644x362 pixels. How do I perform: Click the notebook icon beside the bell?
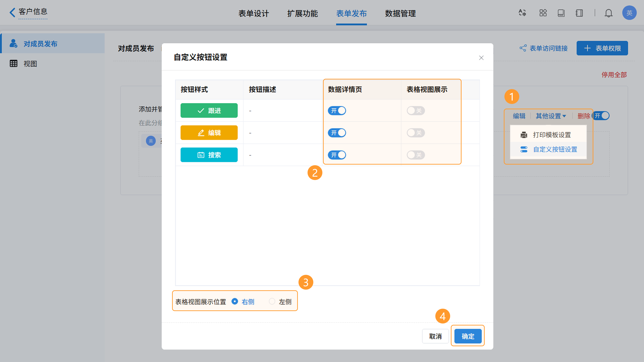[x=579, y=13]
